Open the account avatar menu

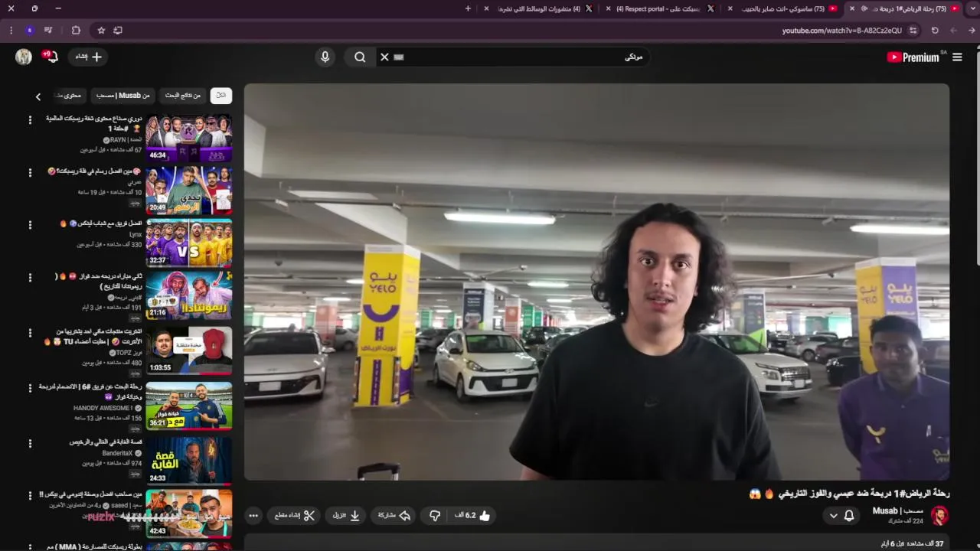point(24,57)
